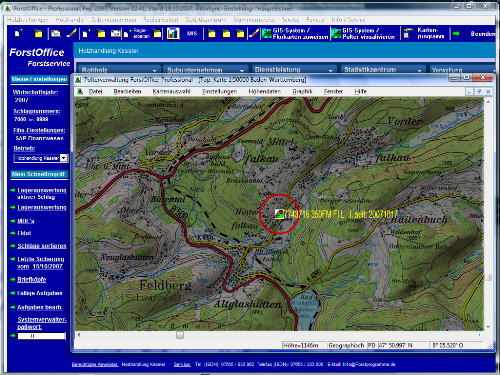
Task: Click the MIS toolbar button
Action: coord(192,34)
